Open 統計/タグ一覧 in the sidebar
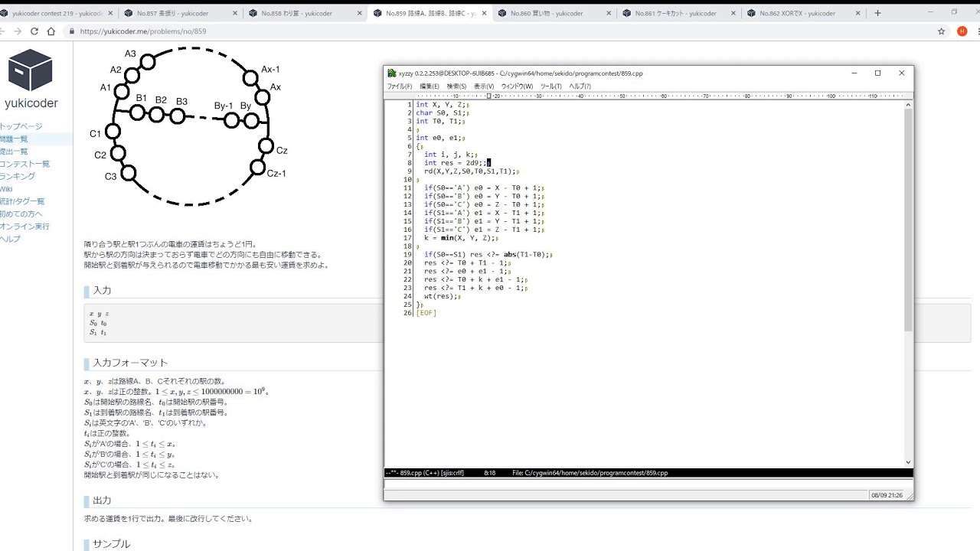The image size is (980, 551). [x=22, y=201]
